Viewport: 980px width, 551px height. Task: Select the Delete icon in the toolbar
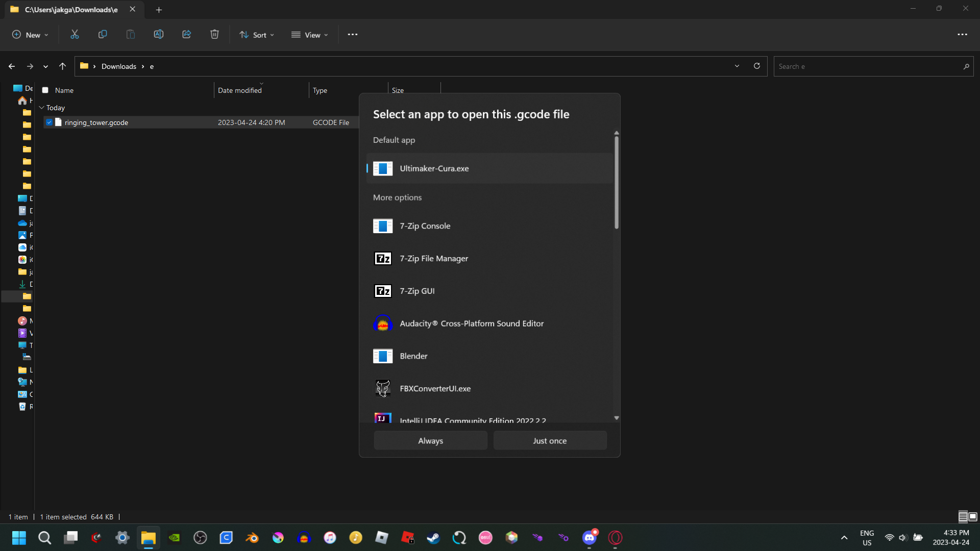[x=214, y=34]
